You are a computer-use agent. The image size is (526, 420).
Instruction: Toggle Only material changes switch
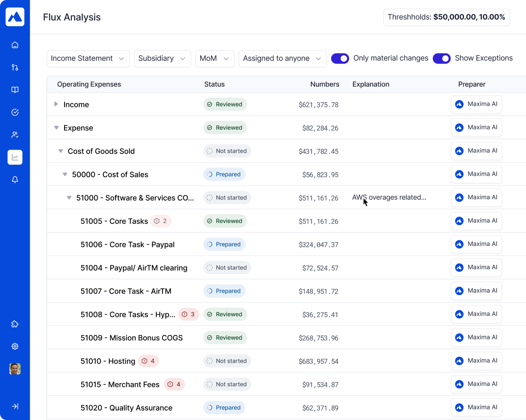coord(340,58)
